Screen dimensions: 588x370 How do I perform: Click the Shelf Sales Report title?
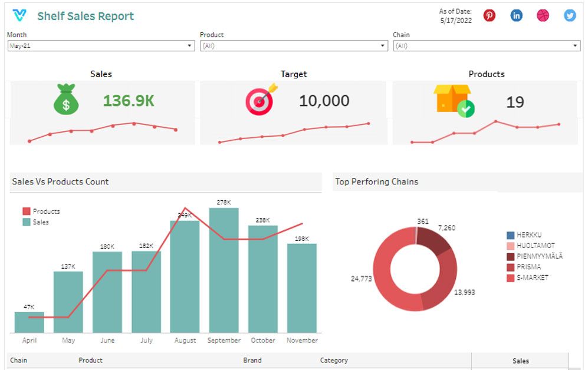[x=86, y=16]
